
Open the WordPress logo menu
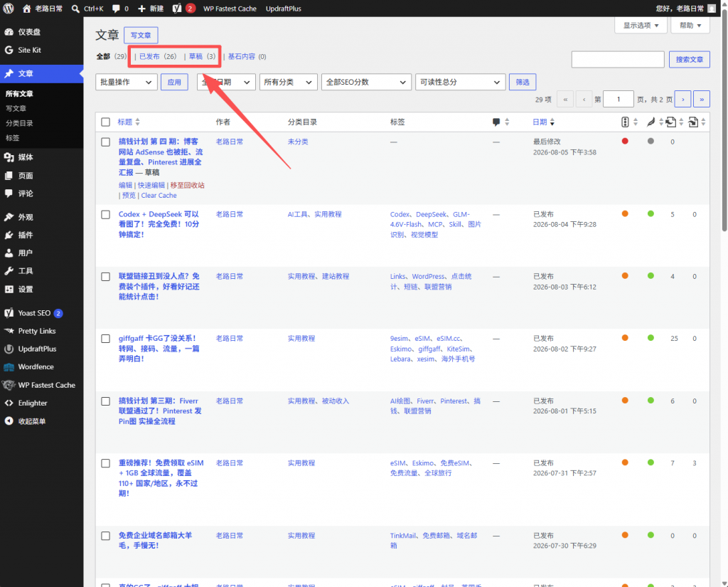coord(9,9)
